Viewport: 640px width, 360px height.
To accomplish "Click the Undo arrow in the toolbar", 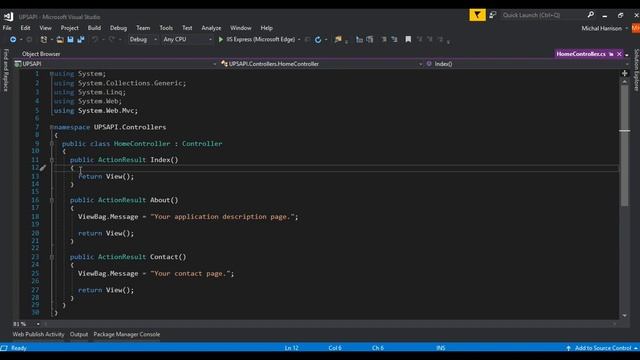I will [x=95, y=40].
